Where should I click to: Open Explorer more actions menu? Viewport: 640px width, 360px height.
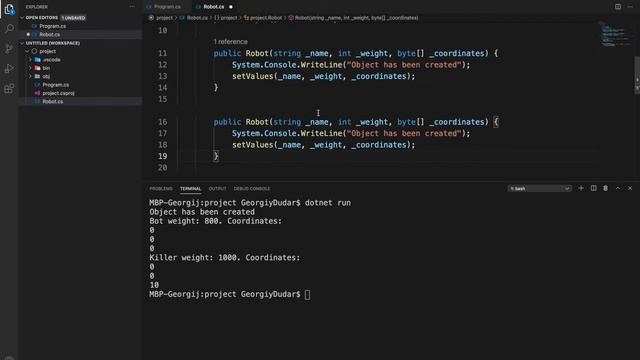[x=132, y=7]
